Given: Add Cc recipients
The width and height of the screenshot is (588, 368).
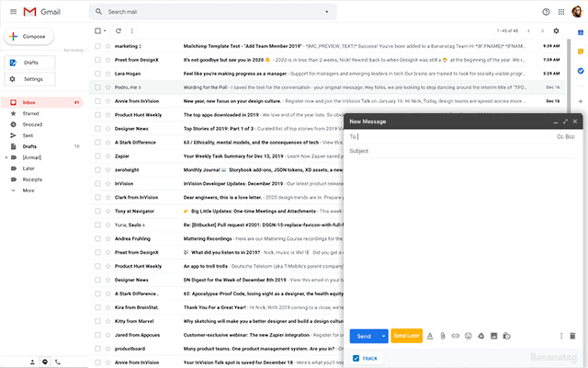Looking at the screenshot, I should [560, 137].
